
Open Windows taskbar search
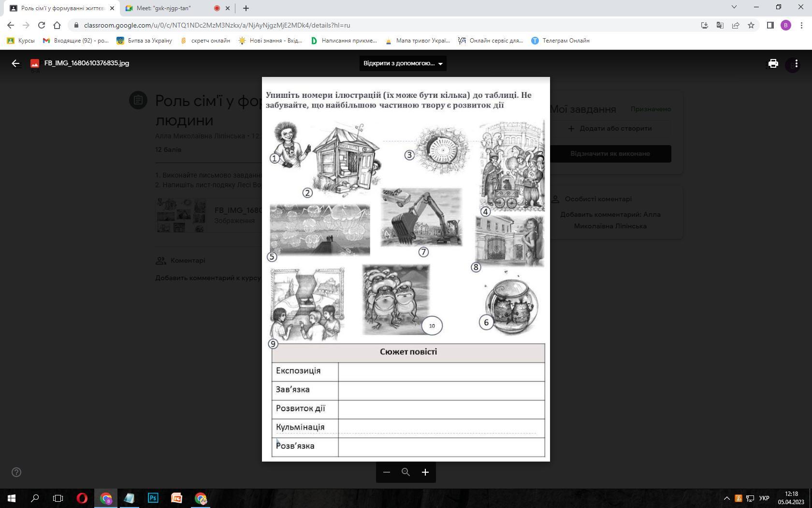pyautogui.click(x=35, y=498)
